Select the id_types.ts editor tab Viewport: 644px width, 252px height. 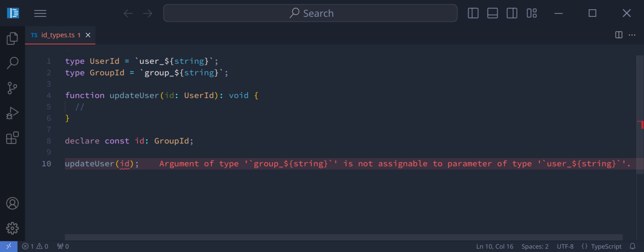click(57, 35)
